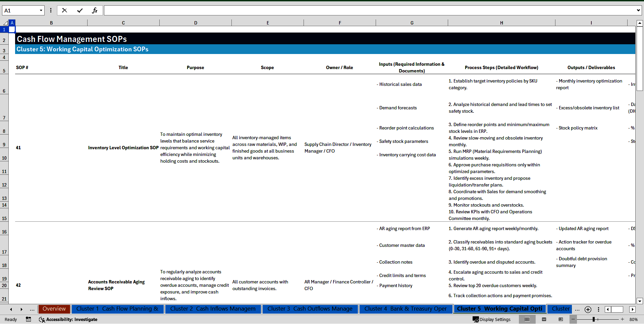Click the Enter checkmark icon in formula bar
This screenshot has width=644, height=324.
click(80, 10)
